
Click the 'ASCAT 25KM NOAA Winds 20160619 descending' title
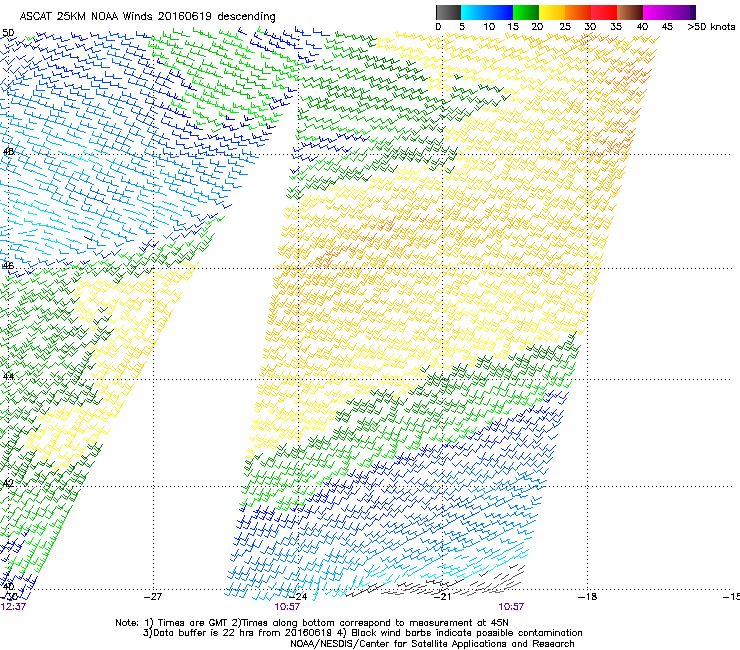[x=147, y=16]
